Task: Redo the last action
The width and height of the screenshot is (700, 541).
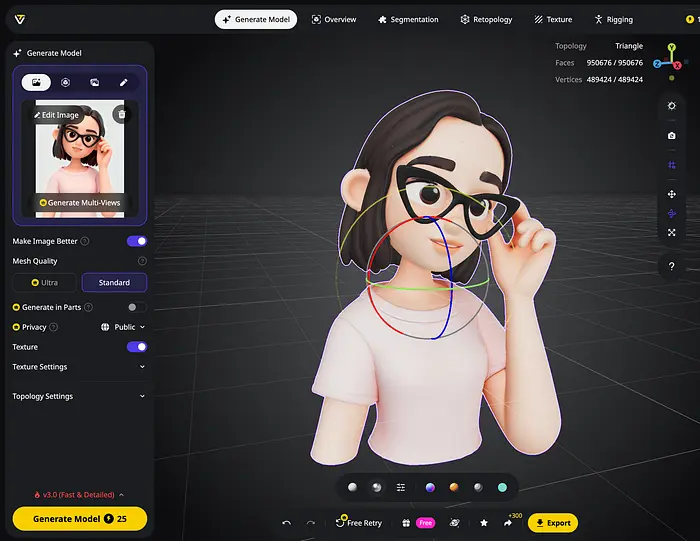Action: [x=311, y=523]
